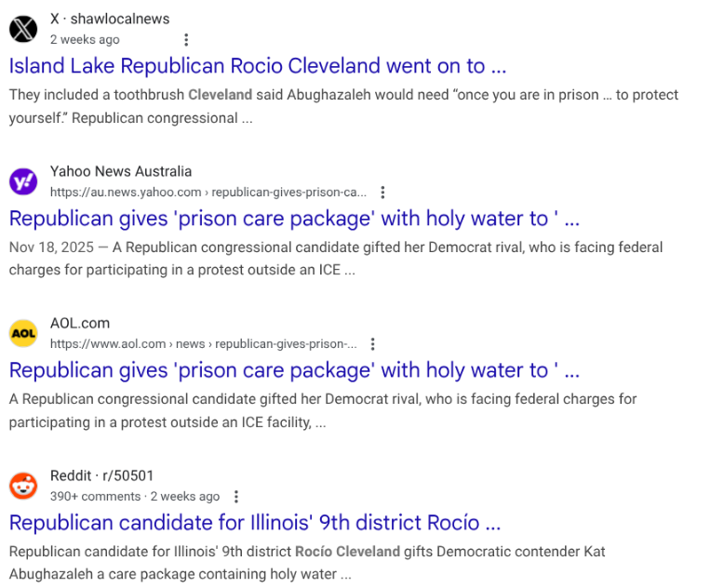724x588 pixels.
Task: Open the AOL.com result options menu
Action: 372,344
